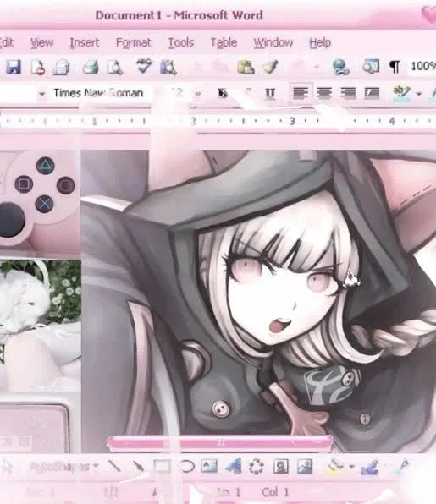
Task: Toggle Center alignment
Action: click(324, 93)
